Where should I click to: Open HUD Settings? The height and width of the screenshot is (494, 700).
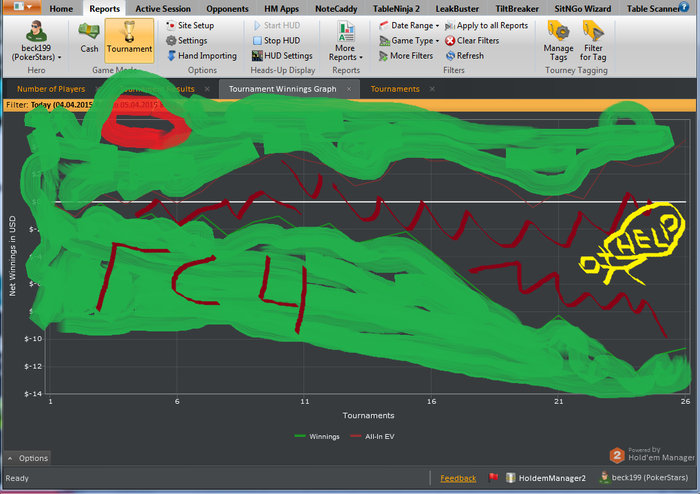[x=282, y=56]
